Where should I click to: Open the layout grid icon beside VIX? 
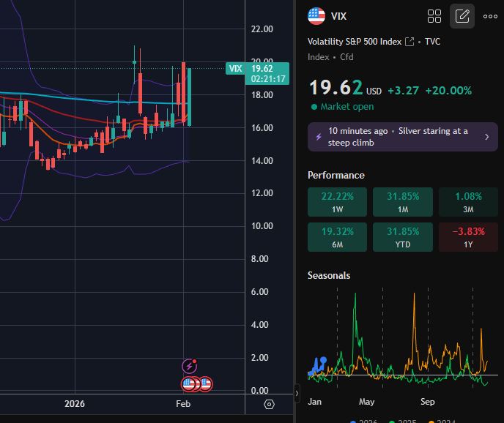click(434, 16)
